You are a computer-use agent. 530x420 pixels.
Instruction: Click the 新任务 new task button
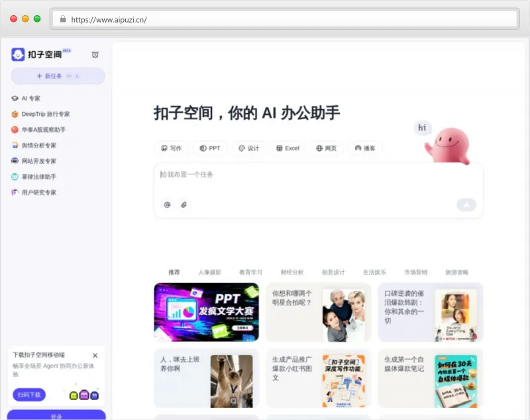click(58, 76)
